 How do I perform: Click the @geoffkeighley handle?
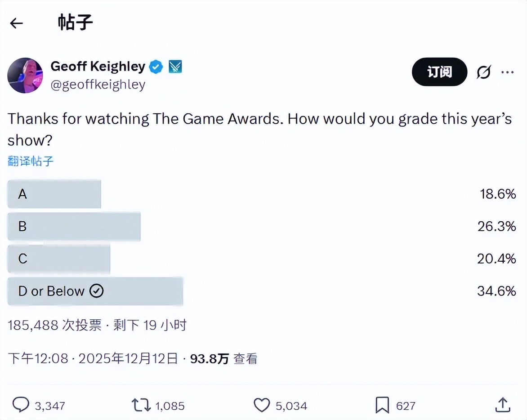coord(98,85)
